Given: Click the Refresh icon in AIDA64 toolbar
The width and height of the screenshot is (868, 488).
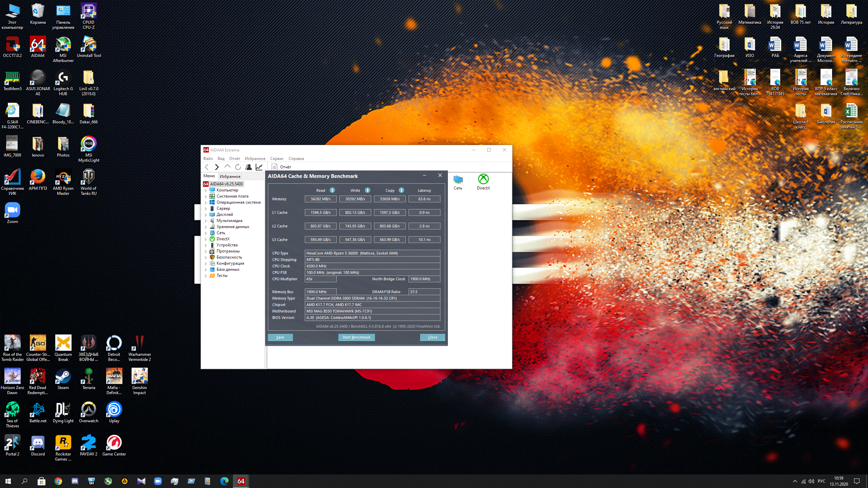Looking at the screenshot, I should (x=238, y=167).
